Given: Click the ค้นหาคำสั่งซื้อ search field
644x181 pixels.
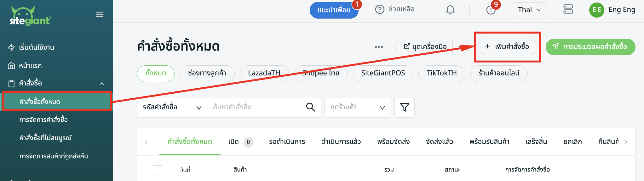Looking at the screenshot, I should [x=253, y=107].
